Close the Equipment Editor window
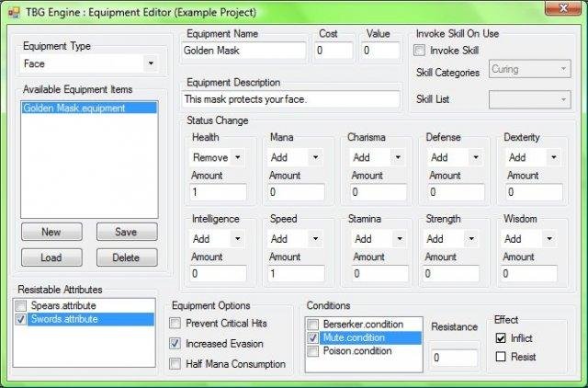The height and width of the screenshot is (388, 588). tap(562, 8)
